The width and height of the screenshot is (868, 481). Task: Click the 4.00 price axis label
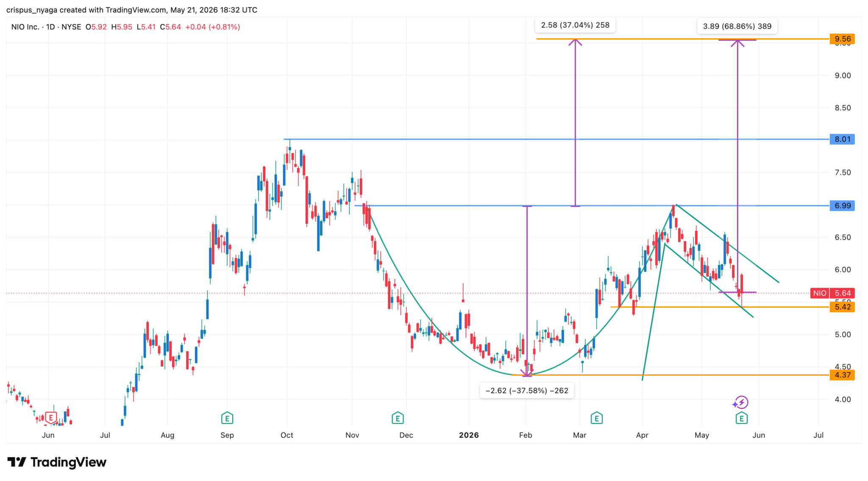pos(843,399)
